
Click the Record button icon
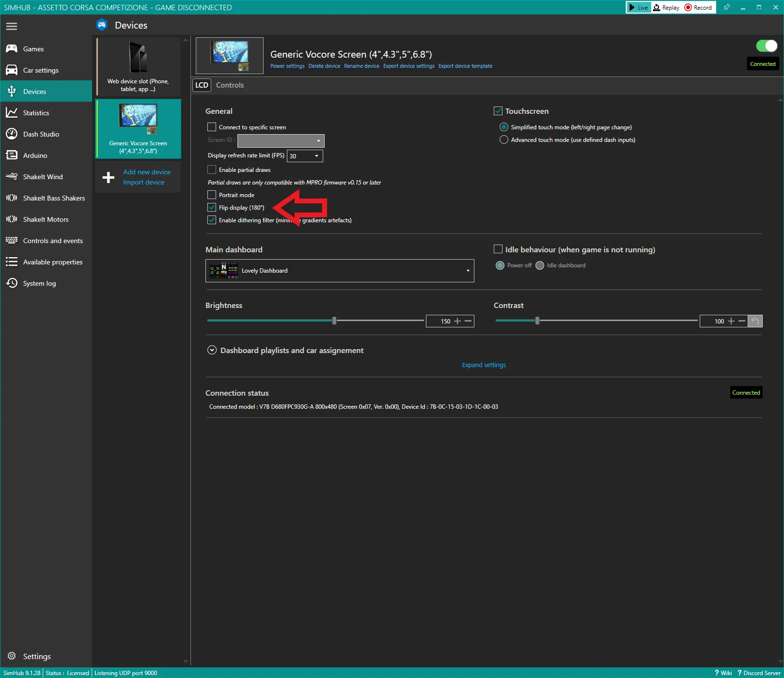[x=688, y=7]
